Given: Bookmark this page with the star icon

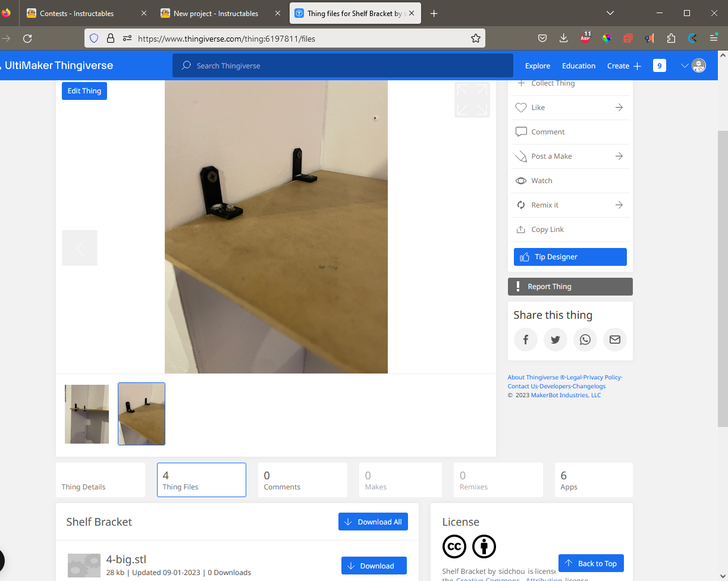Looking at the screenshot, I should point(475,38).
